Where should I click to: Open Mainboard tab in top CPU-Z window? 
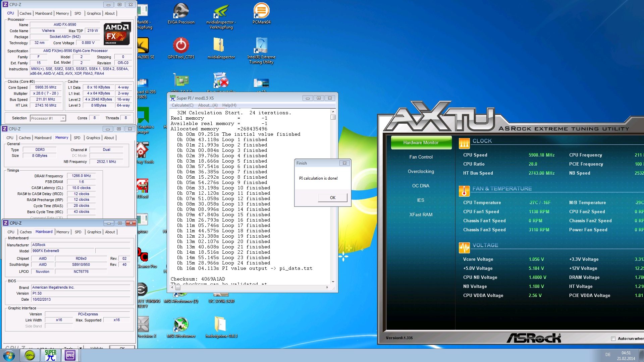(x=44, y=13)
